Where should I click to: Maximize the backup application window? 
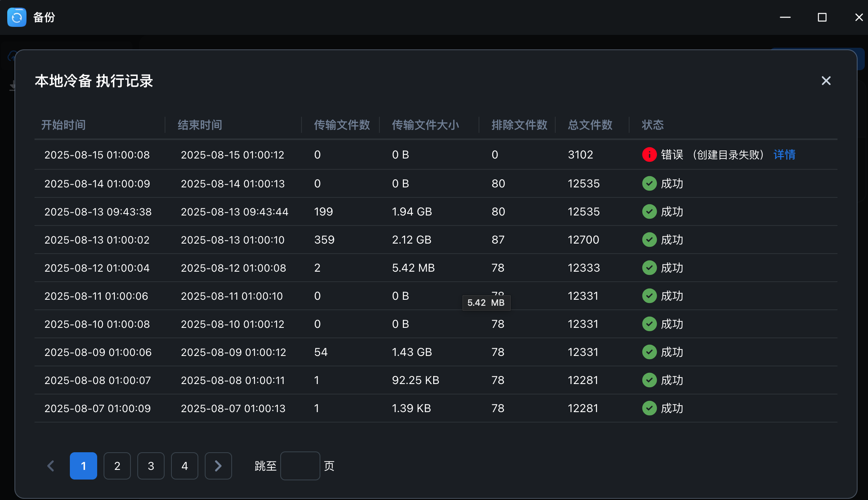[x=822, y=17]
